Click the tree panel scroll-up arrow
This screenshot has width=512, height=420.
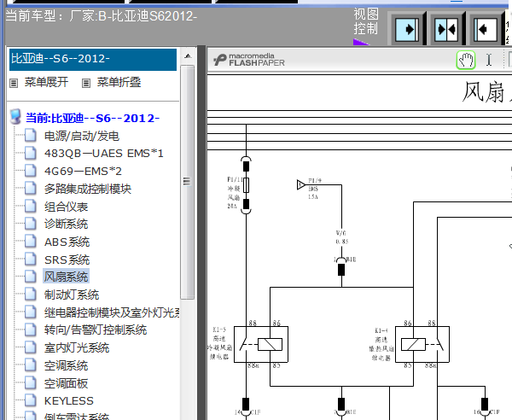click(x=188, y=55)
